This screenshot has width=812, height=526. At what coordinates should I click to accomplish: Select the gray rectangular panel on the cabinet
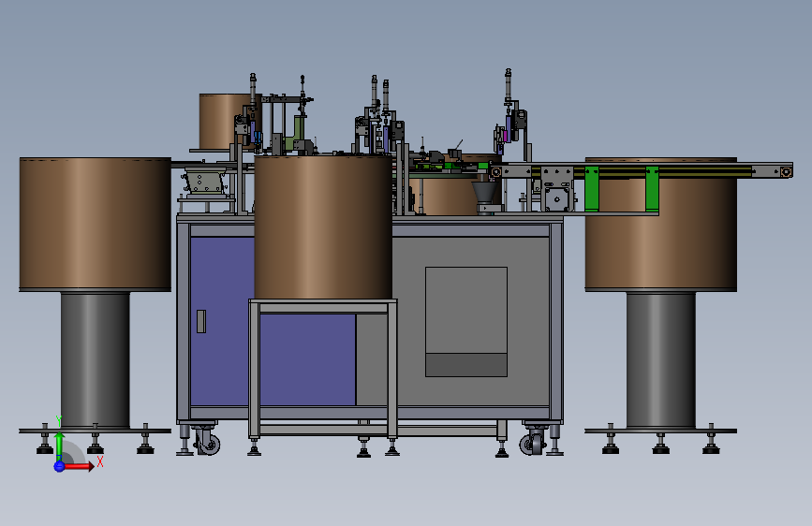click(x=466, y=322)
